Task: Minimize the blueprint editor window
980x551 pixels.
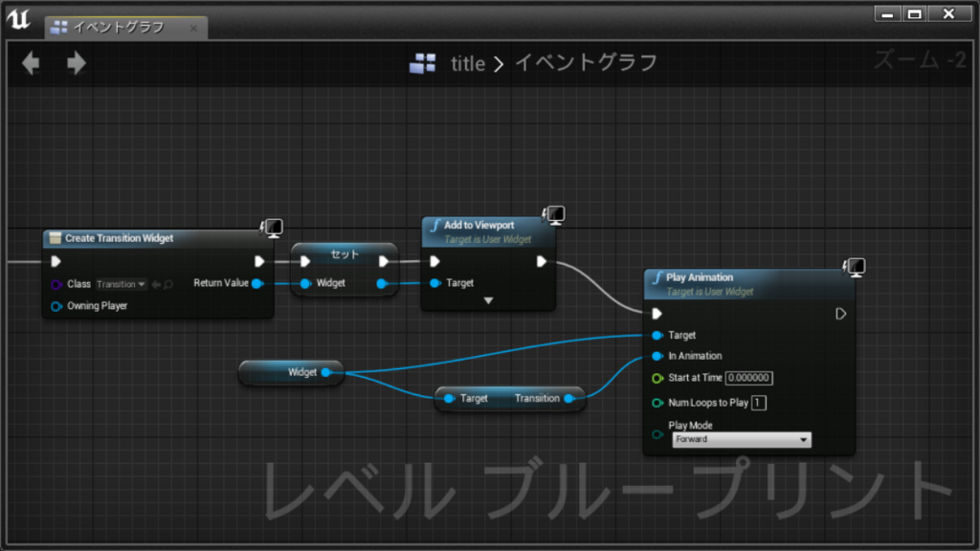Action: tap(887, 13)
